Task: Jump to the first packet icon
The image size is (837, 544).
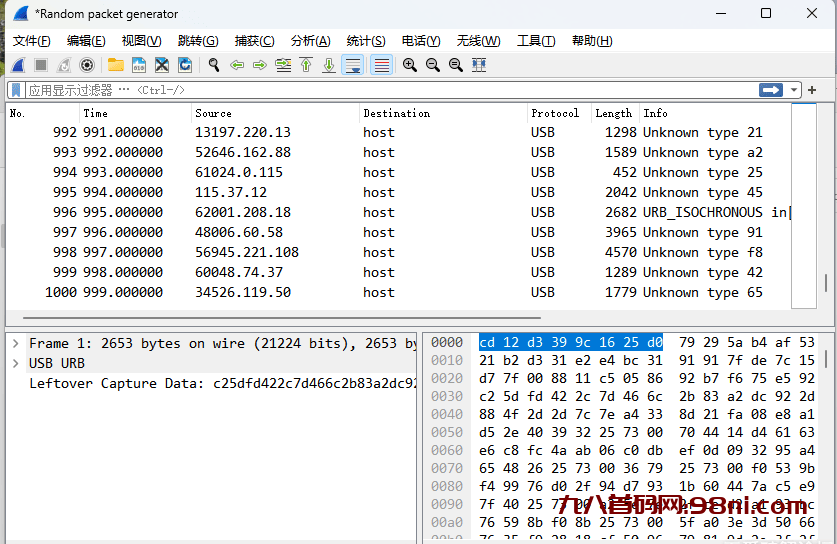Action: tap(306, 65)
